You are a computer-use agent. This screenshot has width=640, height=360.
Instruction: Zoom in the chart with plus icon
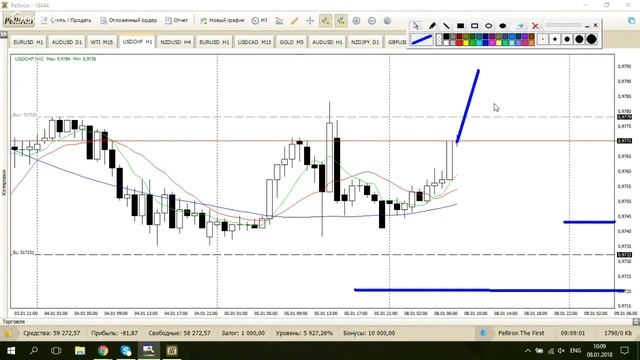pos(356,20)
